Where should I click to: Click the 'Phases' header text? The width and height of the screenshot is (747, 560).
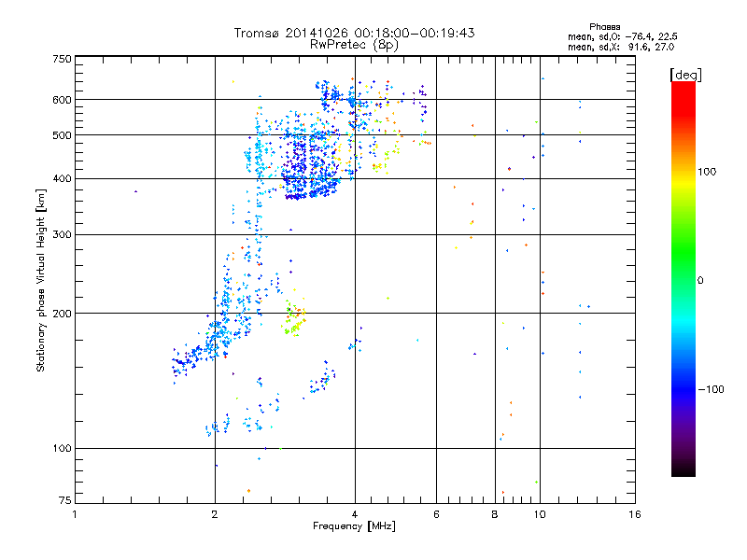(604, 27)
